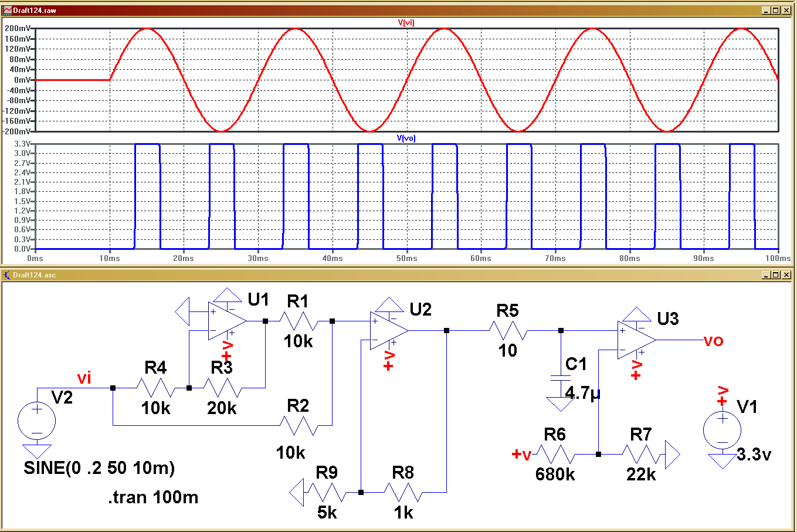Close the Draft124.raw waveform window
Viewport: 797px width, 532px height.
click(x=787, y=10)
